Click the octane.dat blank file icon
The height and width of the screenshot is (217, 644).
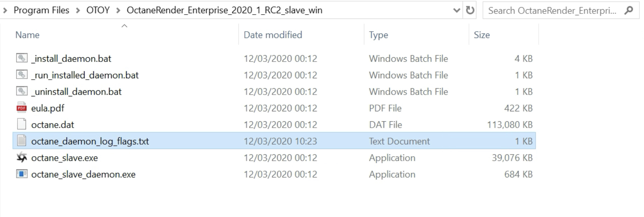(22, 125)
